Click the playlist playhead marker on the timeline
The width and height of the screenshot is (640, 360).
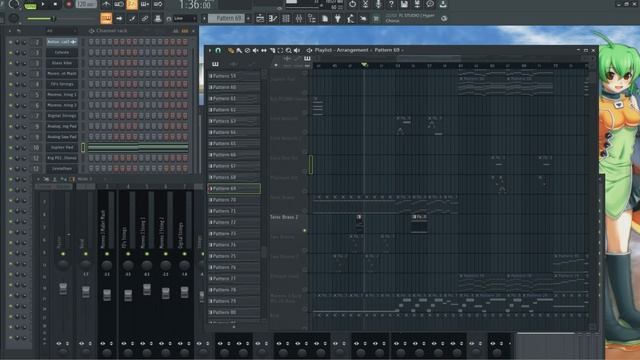coord(364,65)
